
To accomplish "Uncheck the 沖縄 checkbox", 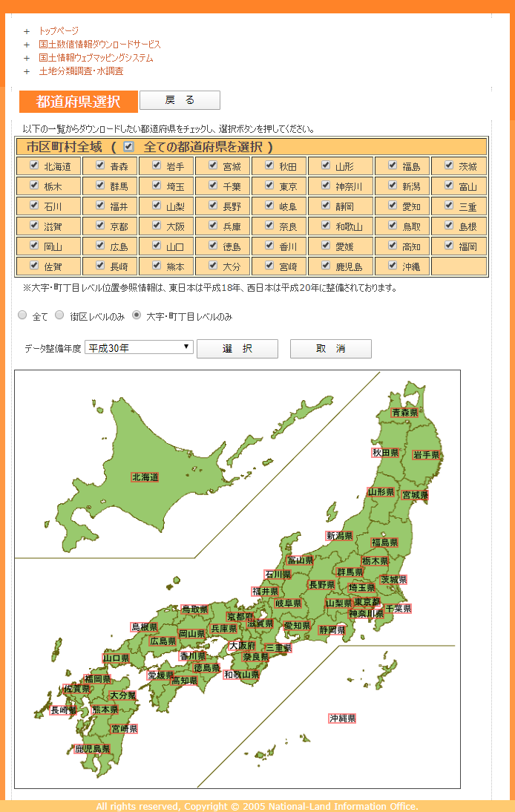I will click(393, 264).
